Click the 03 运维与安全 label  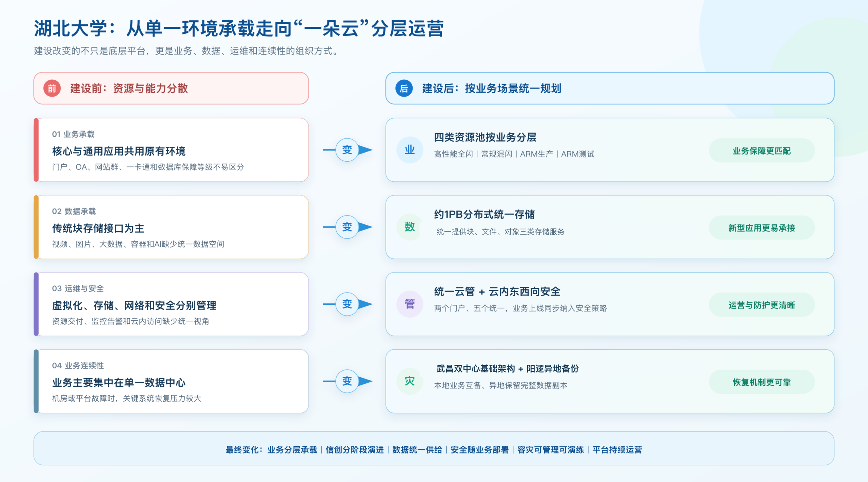[78, 288]
